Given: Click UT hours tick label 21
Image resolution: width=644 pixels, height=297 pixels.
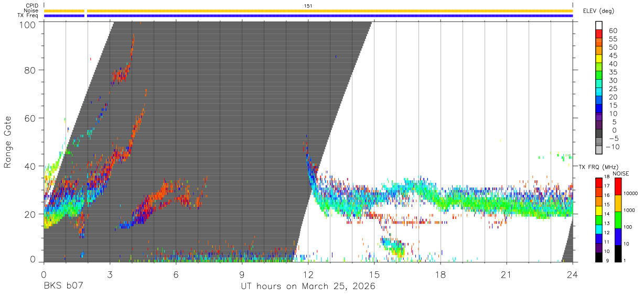Looking at the screenshot, I should tap(507, 274).
